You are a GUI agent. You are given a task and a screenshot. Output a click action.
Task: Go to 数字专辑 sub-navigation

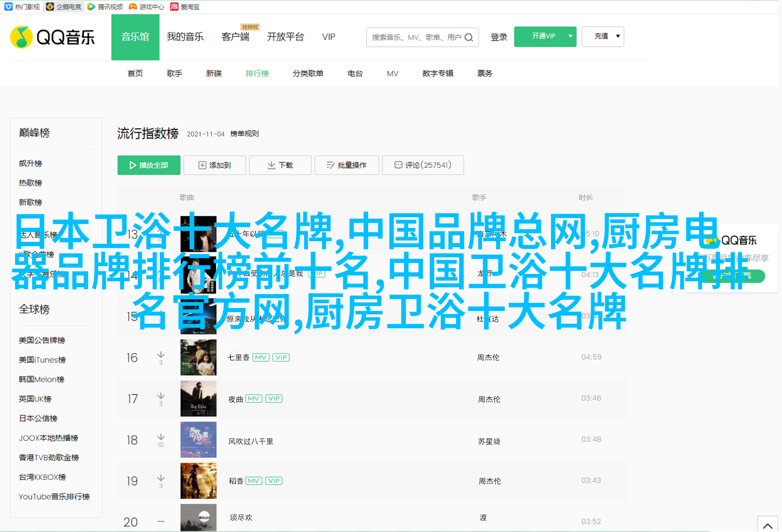tap(438, 73)
